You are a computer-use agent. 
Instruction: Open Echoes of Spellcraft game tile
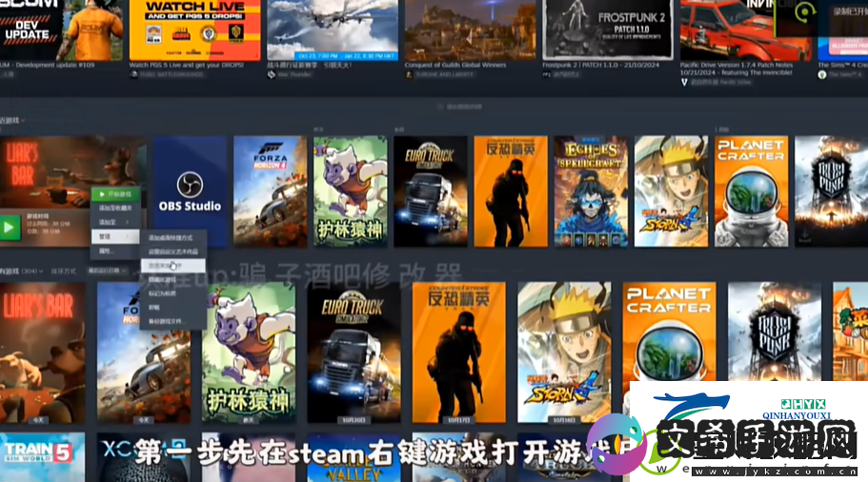(591, 191)
